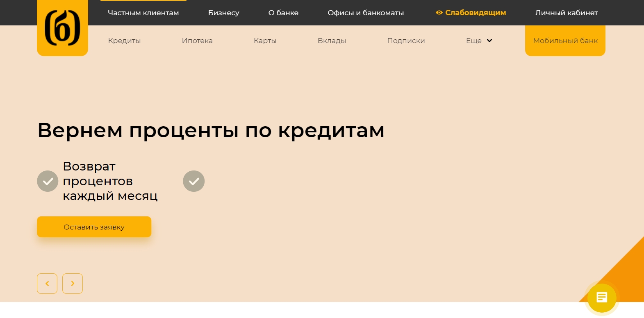Expand the Еще dropdown menu
Image resolution: width=644 pixels, height=318 pixels.
pyautogui.click(x=479, y=41)
